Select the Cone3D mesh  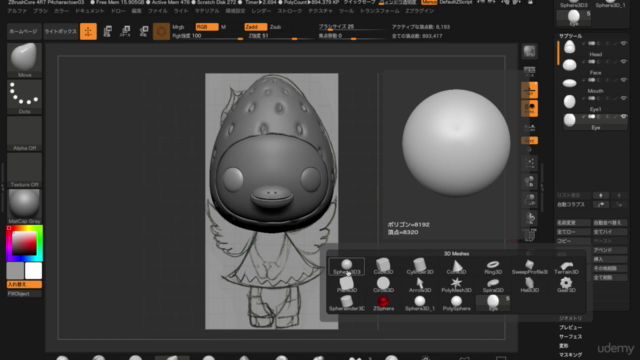456,267
